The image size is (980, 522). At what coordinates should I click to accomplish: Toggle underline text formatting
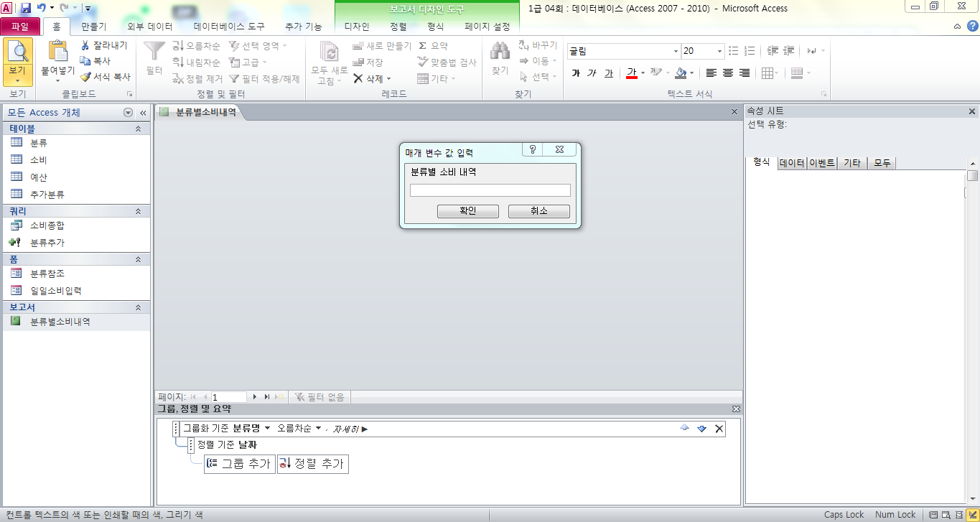[609, 73]
